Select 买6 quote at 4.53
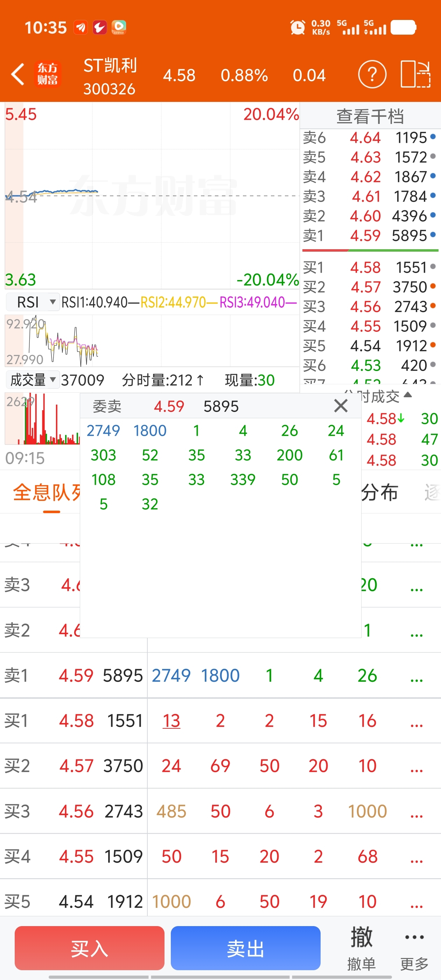 tap(370, 366)
